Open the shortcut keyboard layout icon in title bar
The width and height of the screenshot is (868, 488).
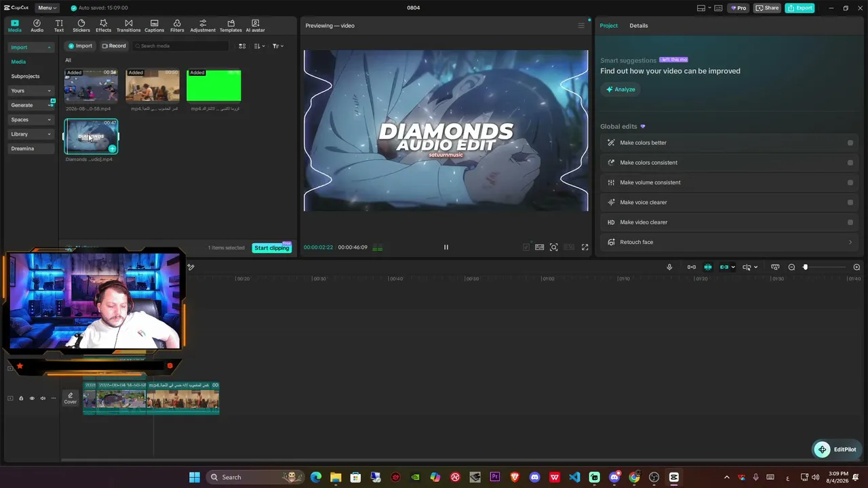pos(718,8)
